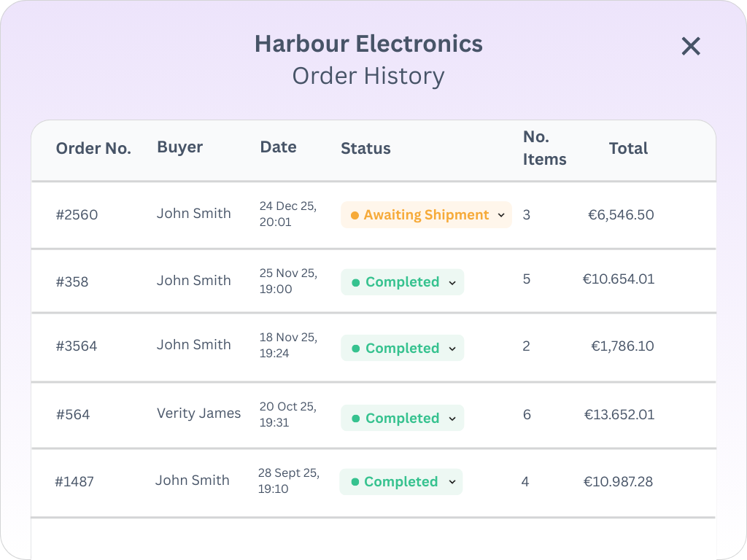The height and width of the screenshot is (560, 747).
Task: Open Completed status dropdown for order #3564
Action: click(402, 349)
